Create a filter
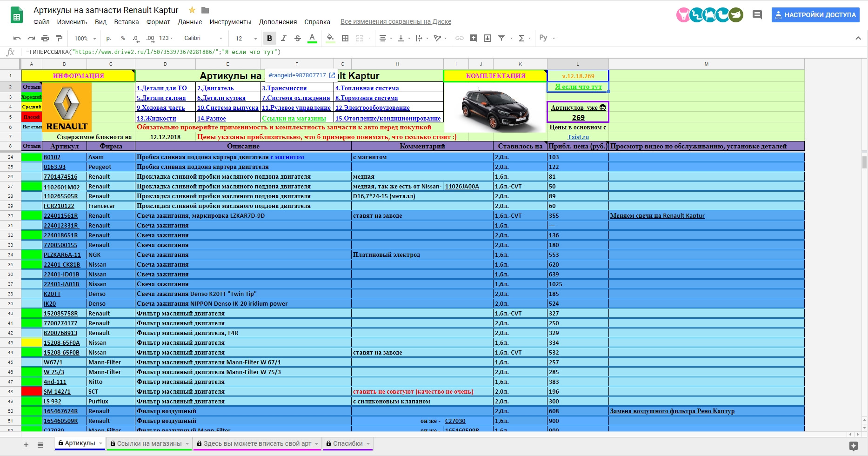Screen dimensions: 868x456 tap(501, 38)
